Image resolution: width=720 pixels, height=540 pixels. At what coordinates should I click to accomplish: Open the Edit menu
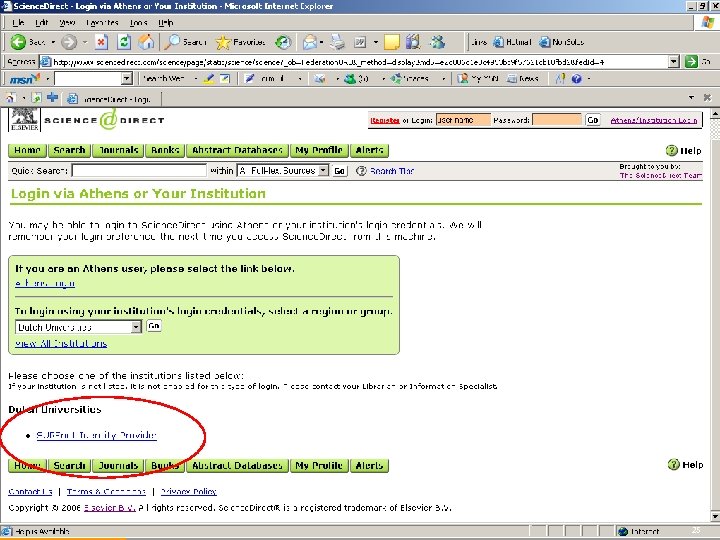coord(41,22)
